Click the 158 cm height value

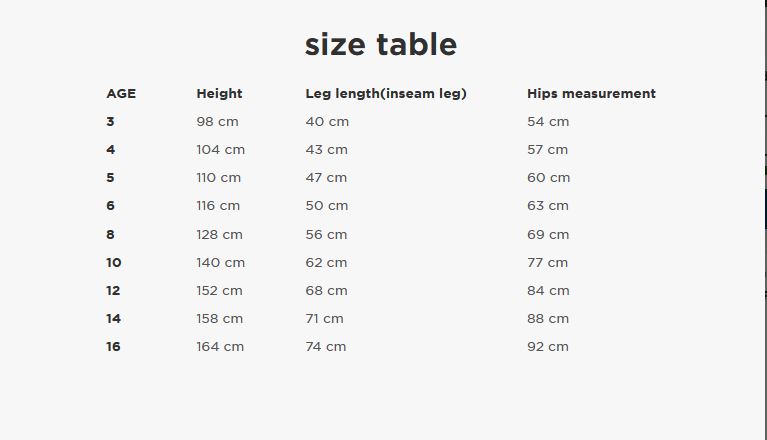click(220, 318)
